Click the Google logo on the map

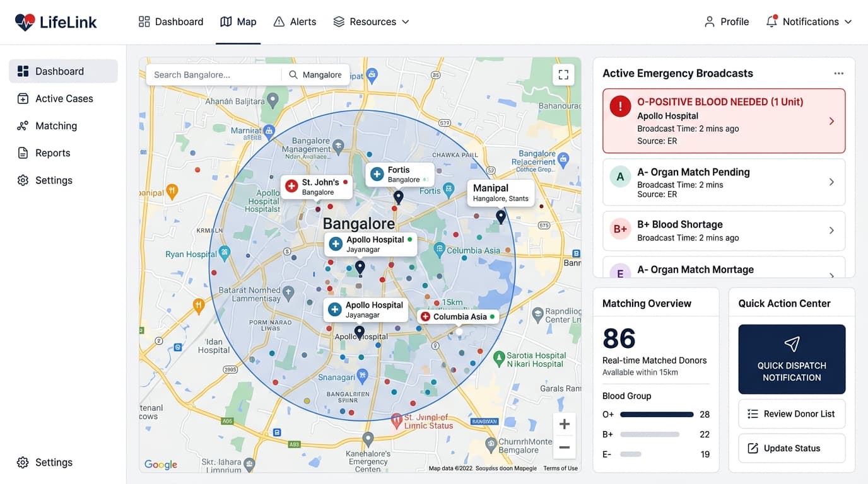point(161,464)
